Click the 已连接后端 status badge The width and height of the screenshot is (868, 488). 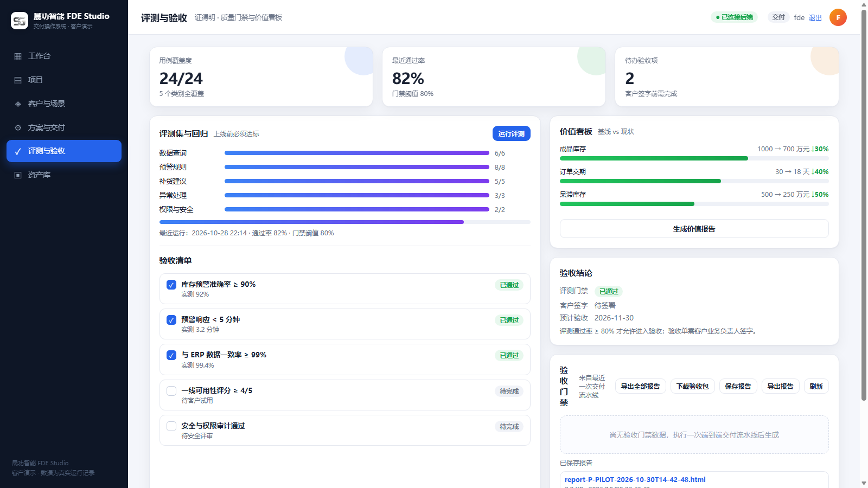coord(735,17)
